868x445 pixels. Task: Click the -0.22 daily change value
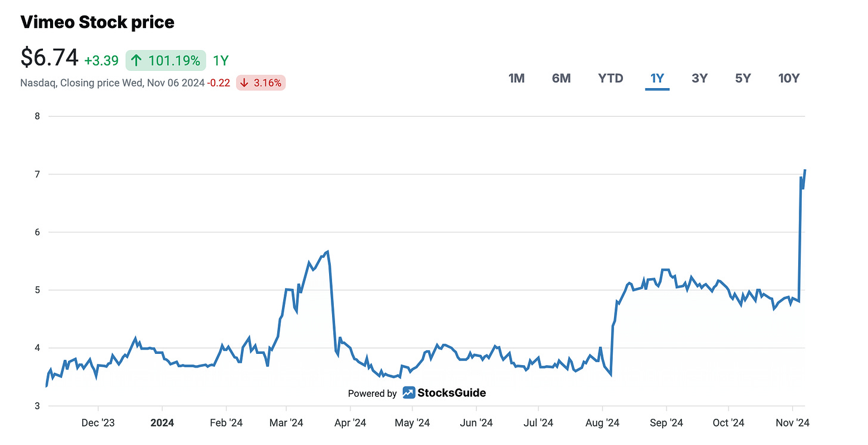point(218,83)
